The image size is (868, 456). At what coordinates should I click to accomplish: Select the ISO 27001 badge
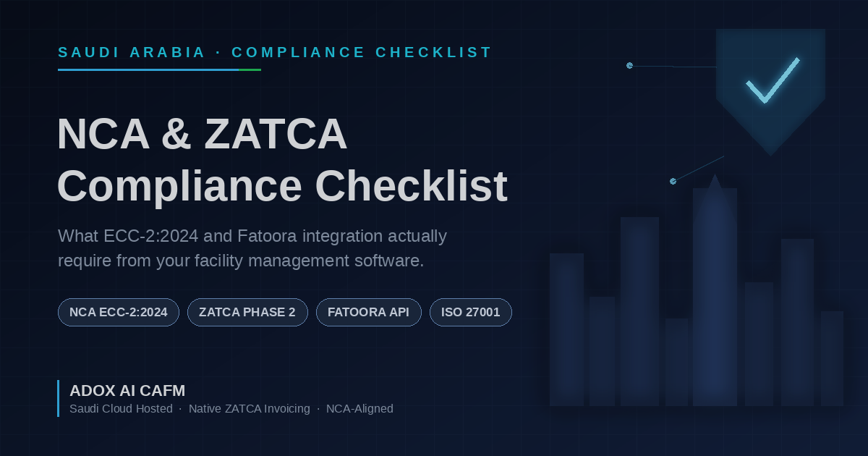click(471, 312)
